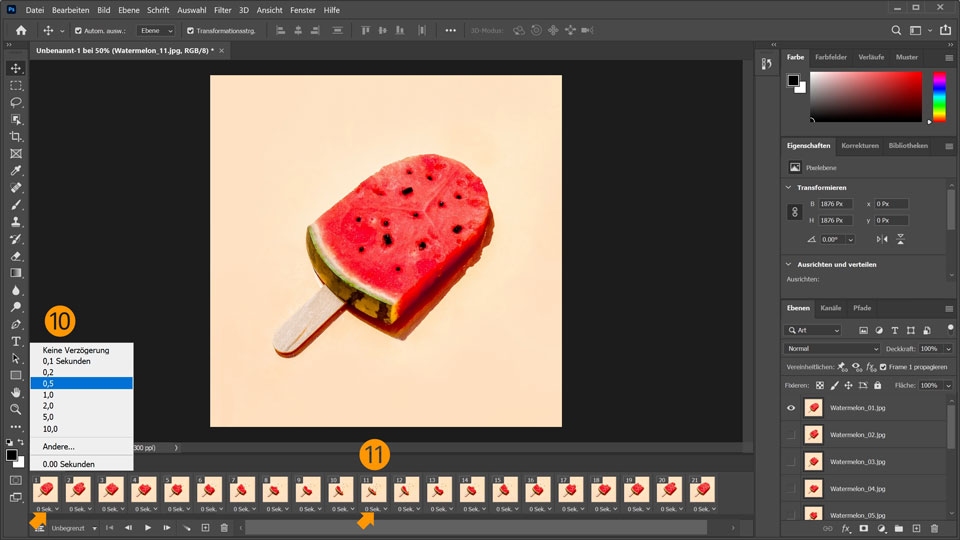Toggle the lock all icon in Fixieren row
This screenshot has height=540, width=960.
[877, 385]
